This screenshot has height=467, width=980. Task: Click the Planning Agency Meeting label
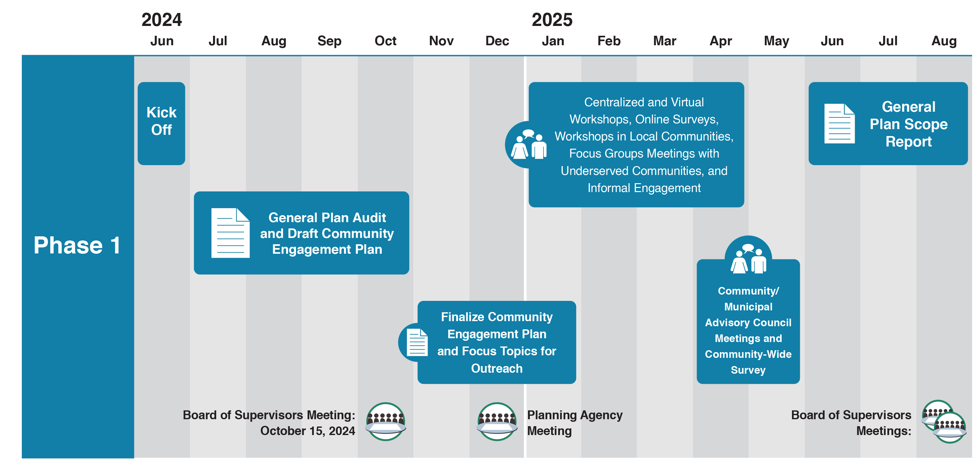(575, 423)
